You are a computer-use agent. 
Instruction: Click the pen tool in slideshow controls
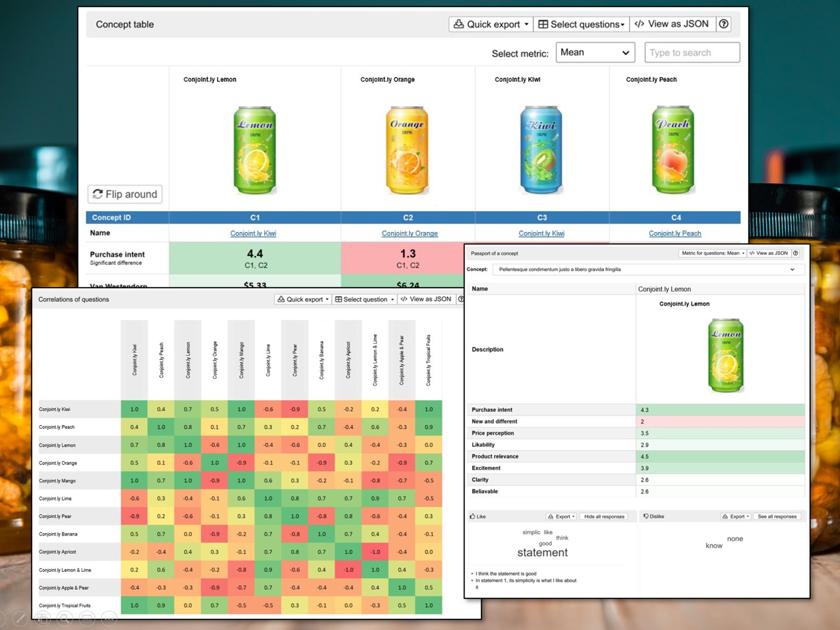(19, 618)
